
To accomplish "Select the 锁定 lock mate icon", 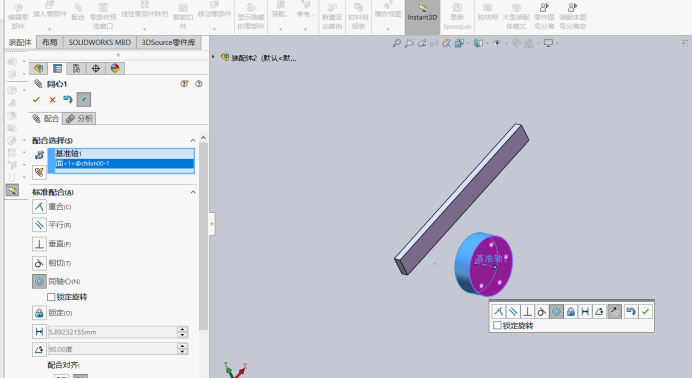I will coord(39,313).
